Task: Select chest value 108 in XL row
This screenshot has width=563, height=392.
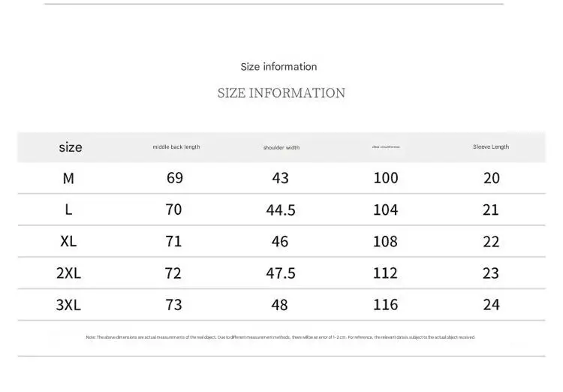Action: click(385, 242)
